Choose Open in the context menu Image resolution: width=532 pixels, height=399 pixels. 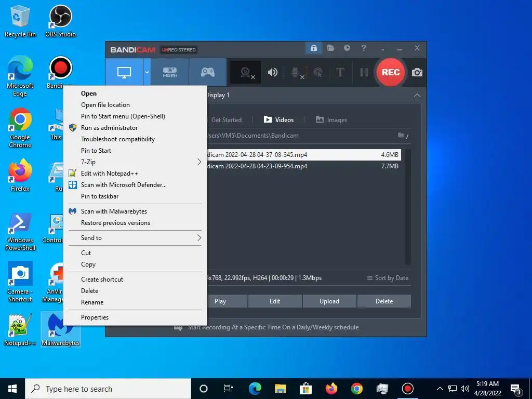point(135,94)
